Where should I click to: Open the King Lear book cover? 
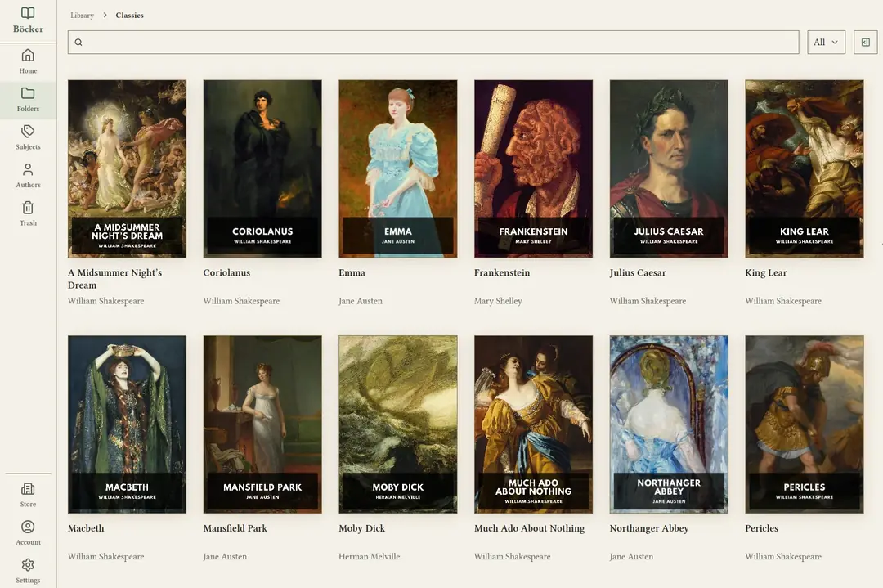click(805, 168)
